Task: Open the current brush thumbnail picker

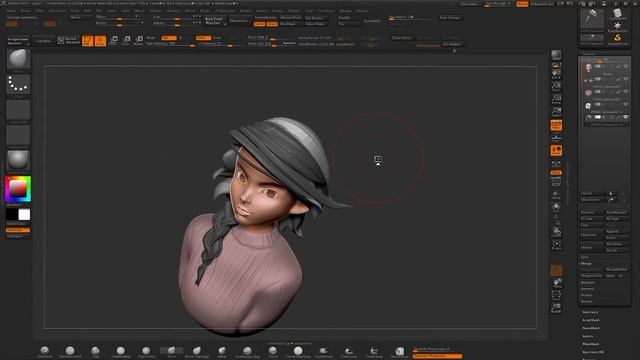Action: point(18,60)
